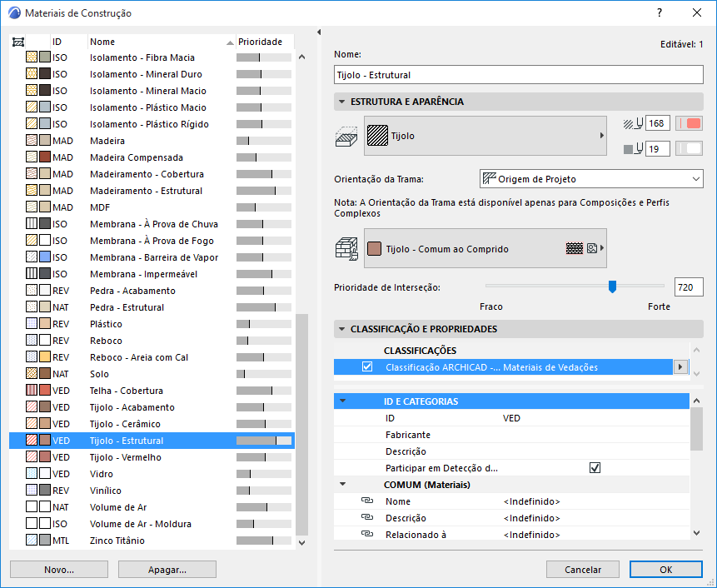Open the Tijolo cut fill selector

tap(485, 136)
